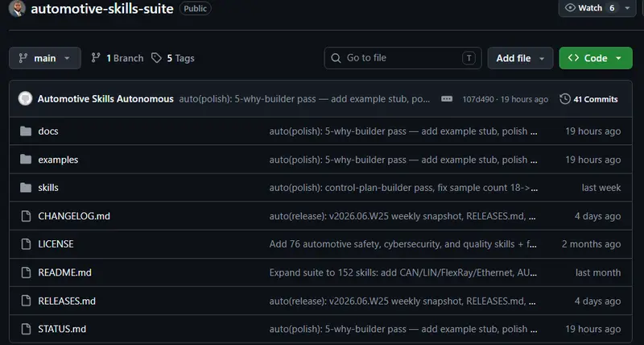Click '19 hours ago' on STATUS.md row
Image resolution: width=644 pixels, height=345 pixels.
point(593,329)
